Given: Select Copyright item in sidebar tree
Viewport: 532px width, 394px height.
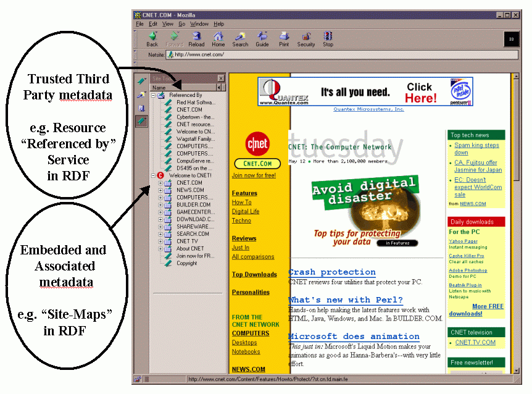Looking at the screenshot, I should (186, 263).
